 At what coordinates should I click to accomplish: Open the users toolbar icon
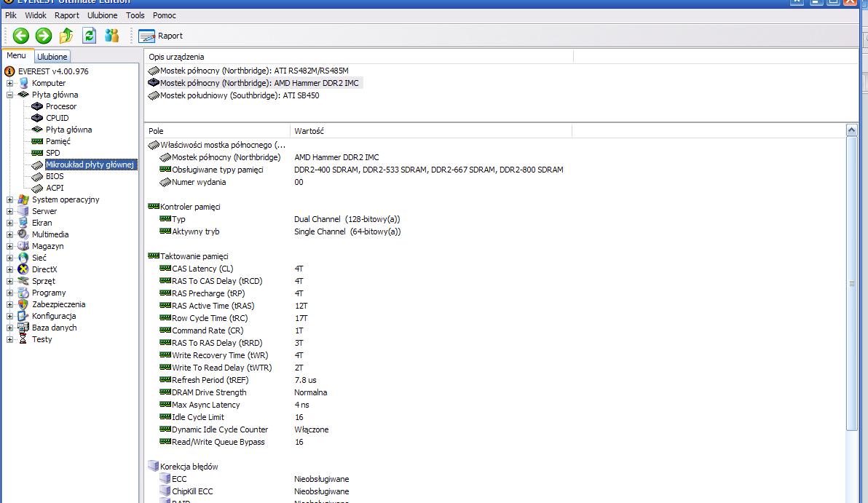coord(112,36)
